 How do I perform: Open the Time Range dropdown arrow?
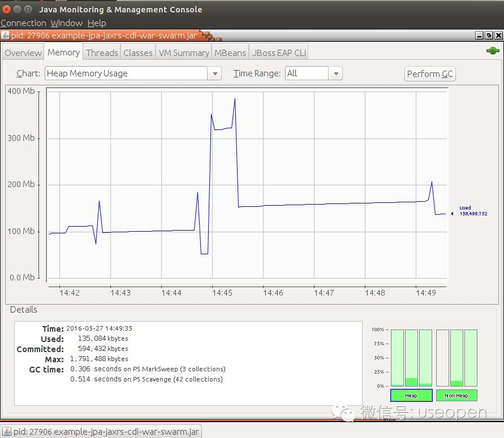(x=335, y=73)
